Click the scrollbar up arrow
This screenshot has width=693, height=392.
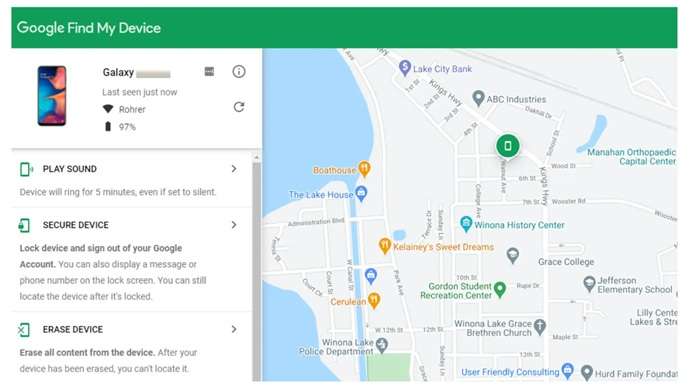(x=256, y=157)
